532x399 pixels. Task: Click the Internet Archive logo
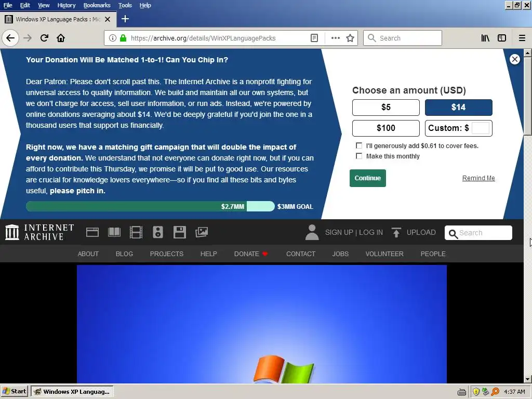39,232
